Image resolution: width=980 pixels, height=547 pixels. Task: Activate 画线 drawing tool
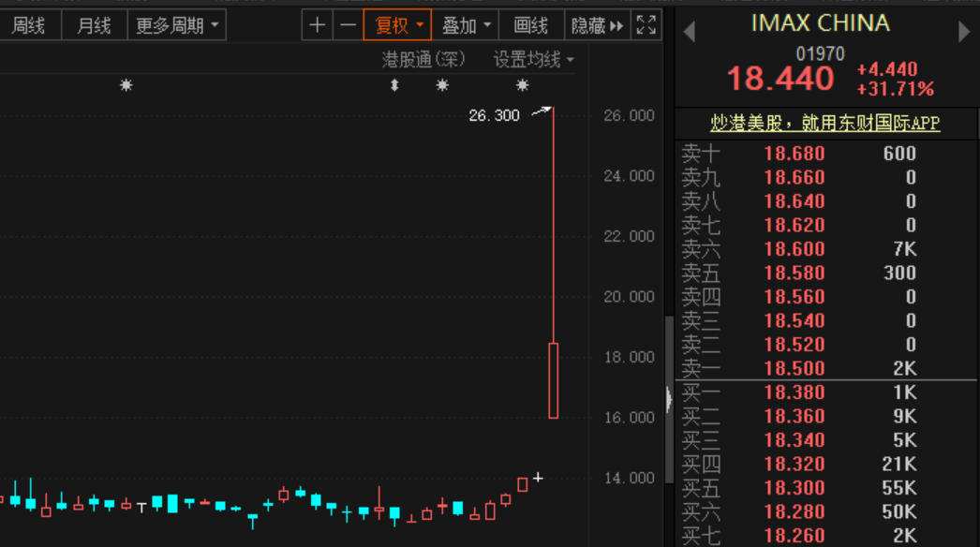(x=531, y=25)
